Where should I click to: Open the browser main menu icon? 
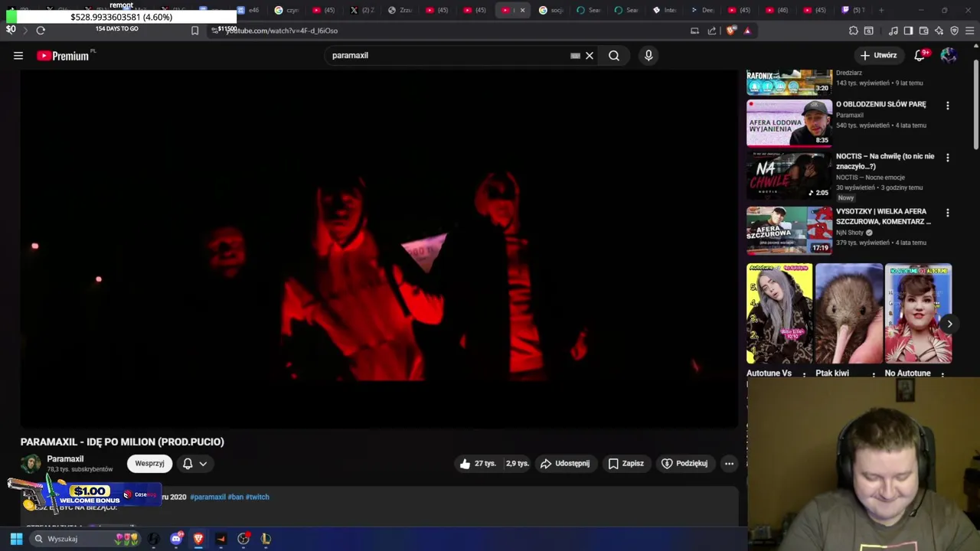point(969,31)
